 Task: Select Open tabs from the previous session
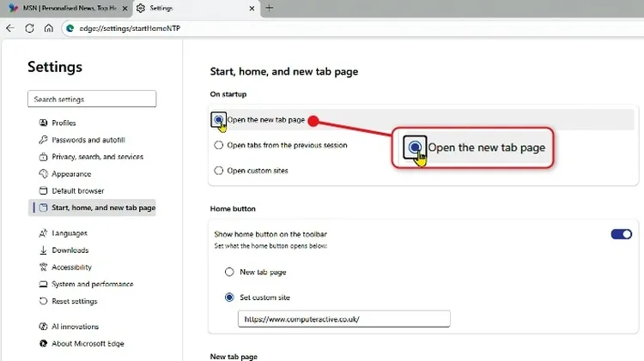tap(218, 146)
